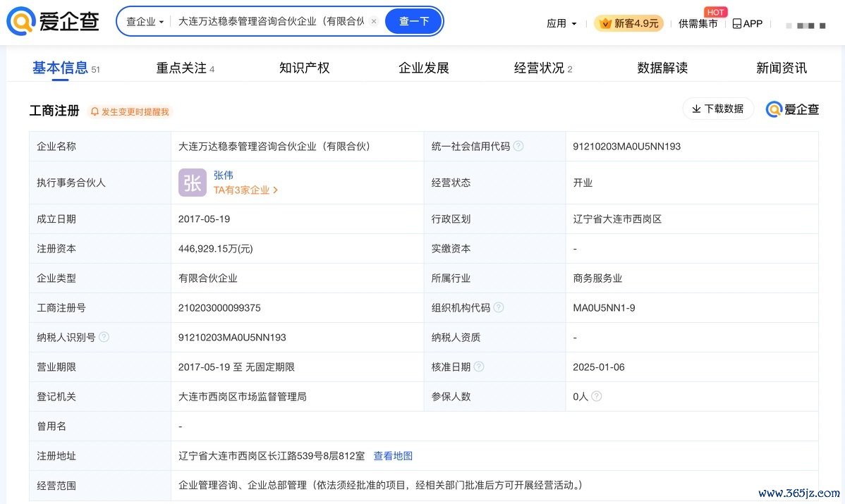Image resolution: width=845 pixels, height=504 pixels.
Task: Focus the company name search field
Action: click(x=271, y=22)
